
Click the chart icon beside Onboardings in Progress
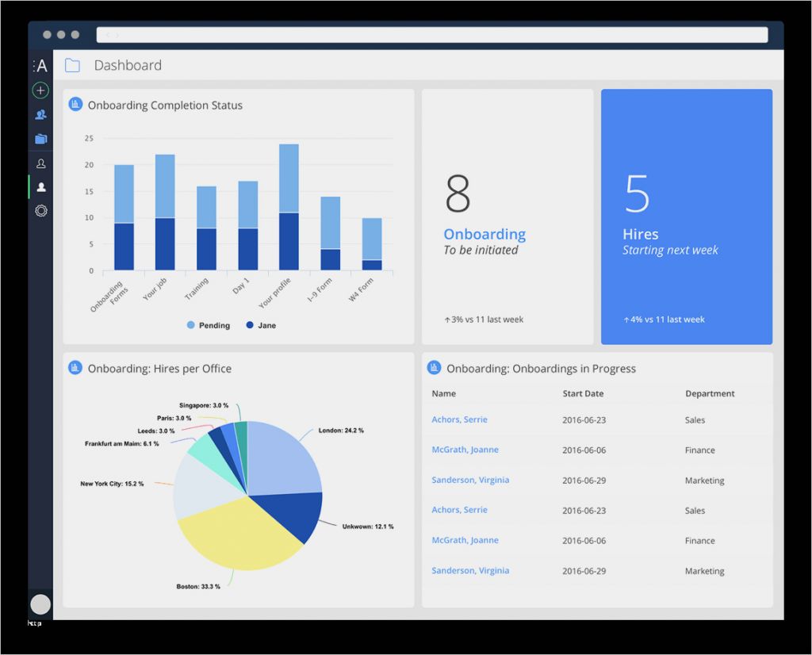point(434,368)
